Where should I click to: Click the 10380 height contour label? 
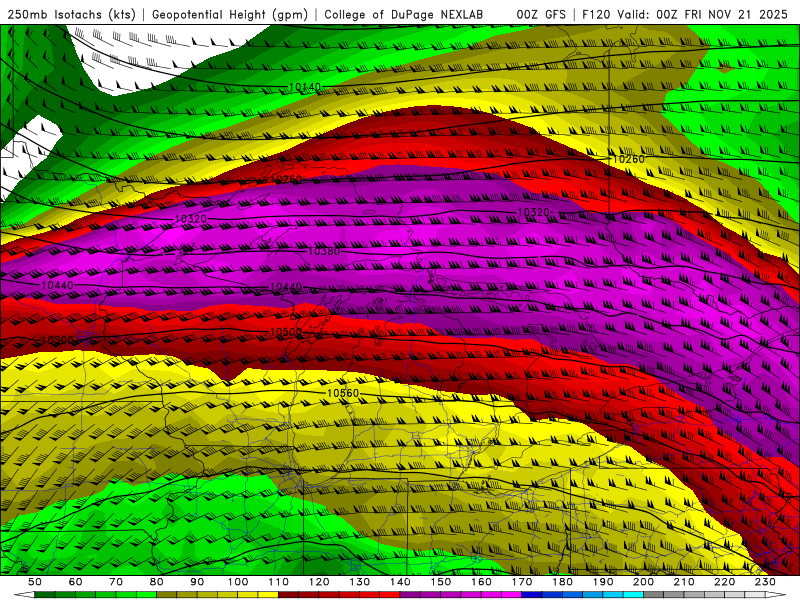[x=324, y=252]
